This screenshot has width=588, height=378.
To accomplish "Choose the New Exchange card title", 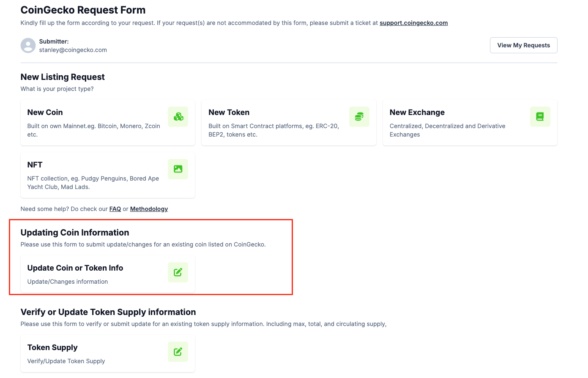I will (417, 112).
